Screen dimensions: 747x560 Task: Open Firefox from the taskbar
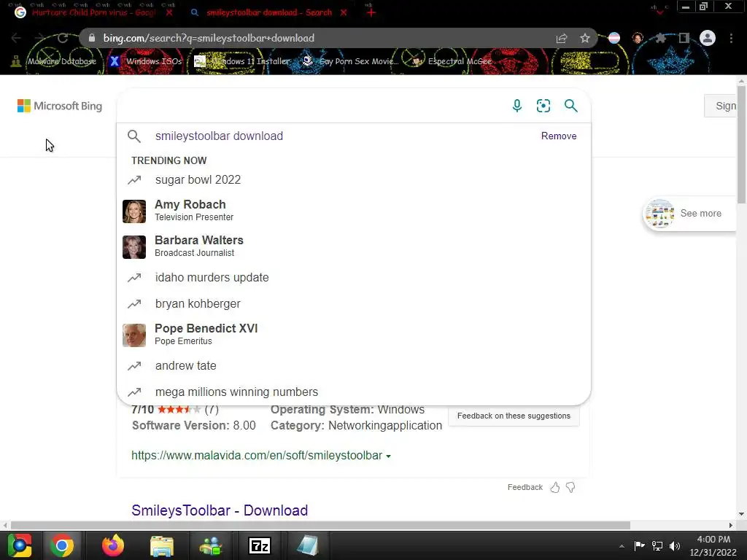(113, 545)
